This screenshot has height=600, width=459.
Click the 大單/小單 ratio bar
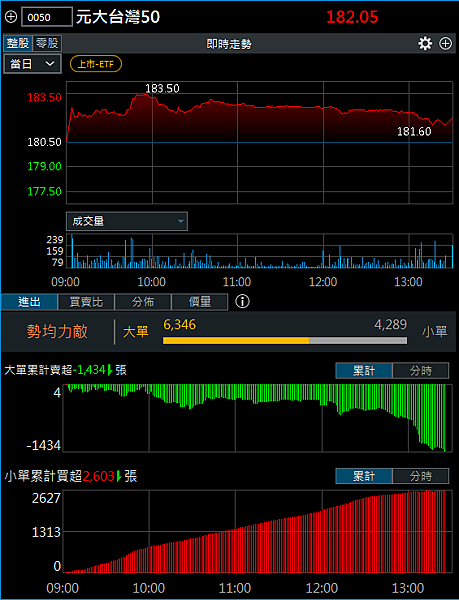[x=285, y=341]
